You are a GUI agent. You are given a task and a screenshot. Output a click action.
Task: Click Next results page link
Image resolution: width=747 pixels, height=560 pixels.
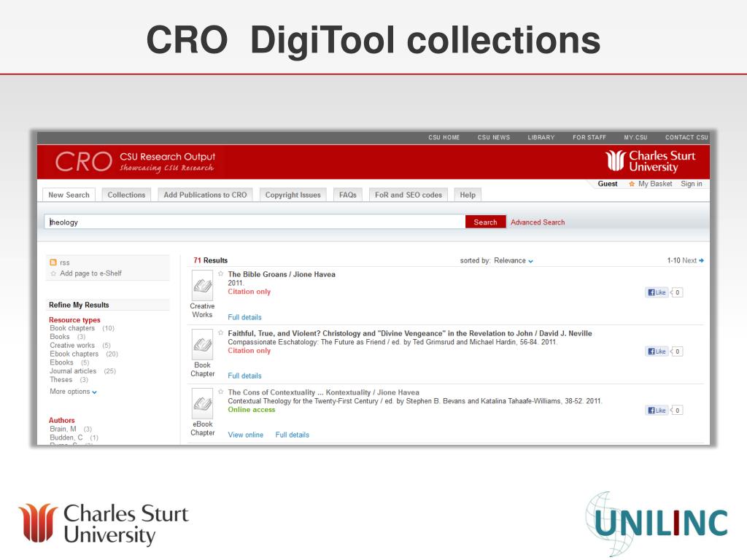click(x=689, y=260)
